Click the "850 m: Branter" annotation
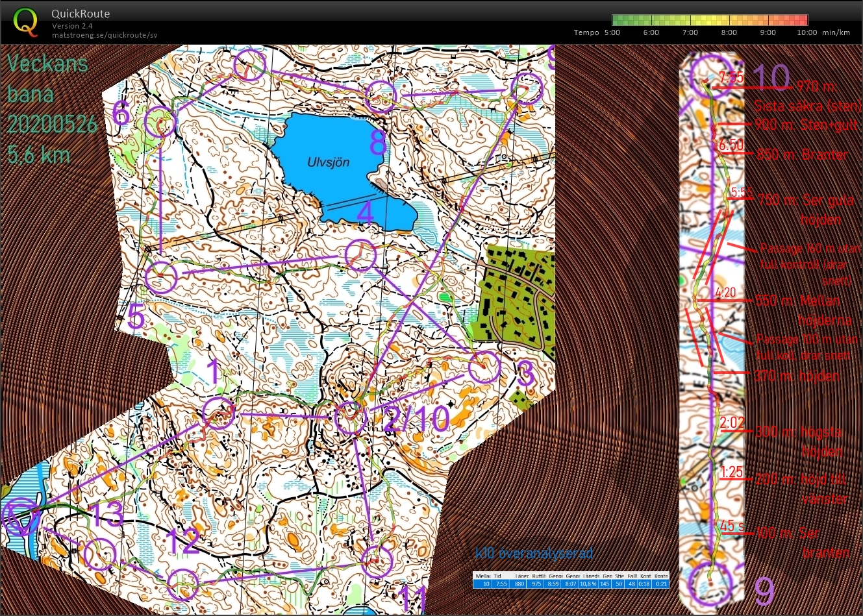 pyautogui.click(x=803, y=154)
